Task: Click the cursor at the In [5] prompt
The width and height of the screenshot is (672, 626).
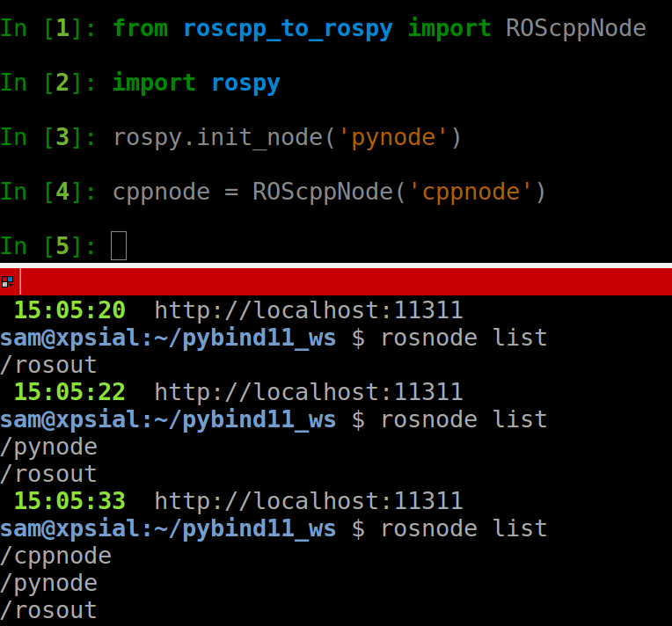Action: tap(119, 246)
